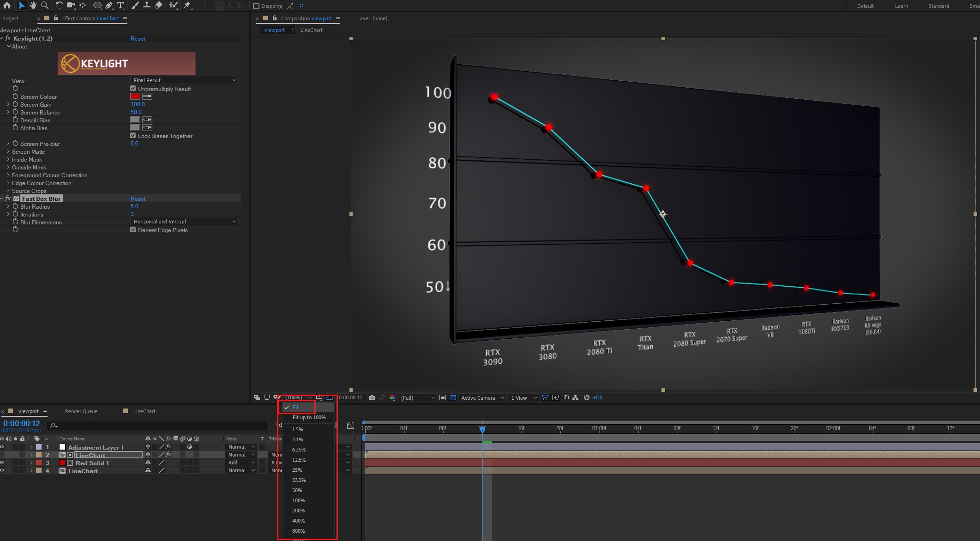Reset the Keylight effect

pos(138,39)
